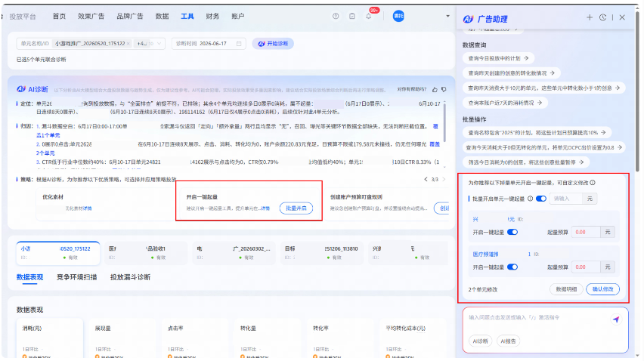Viewport: 644px width, 361px height.
Task: Select unit card ending 251206_113810
Action: point(321,253)
